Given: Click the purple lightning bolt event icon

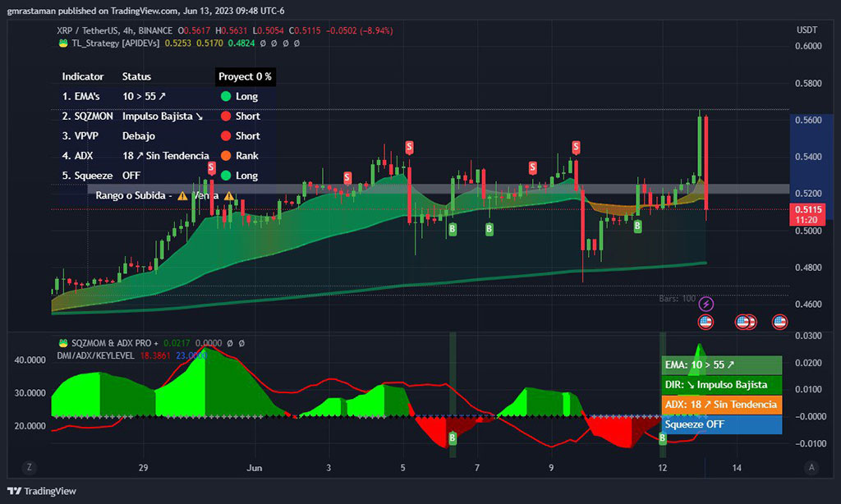Looking at the screenshot, I should click(x=705, y=304).
